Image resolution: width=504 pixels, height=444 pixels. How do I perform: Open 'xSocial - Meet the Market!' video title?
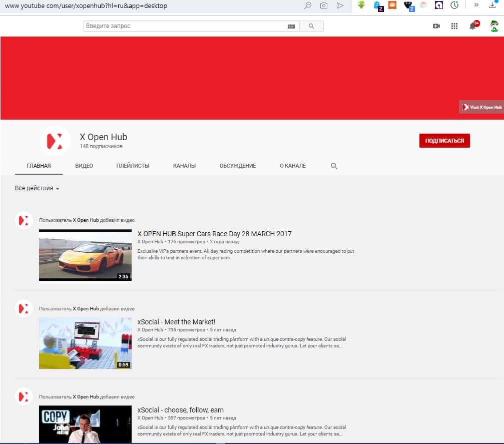[176, 322]
